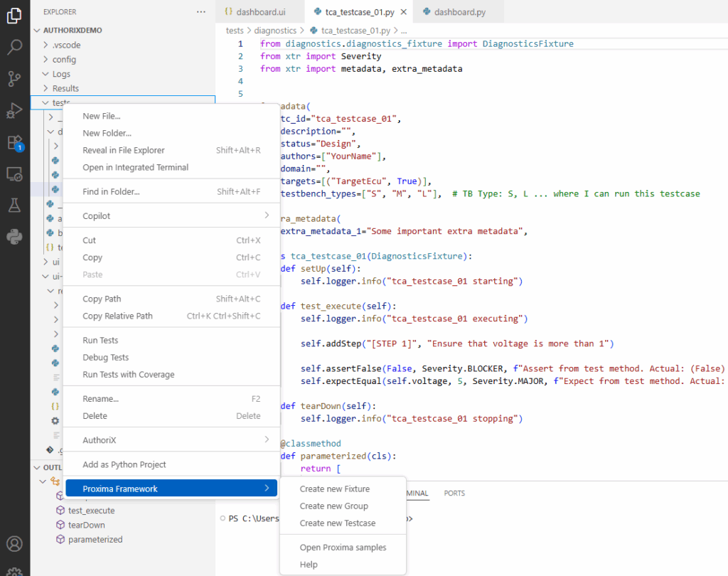Click the Explorer files icon

pos(14,16)
